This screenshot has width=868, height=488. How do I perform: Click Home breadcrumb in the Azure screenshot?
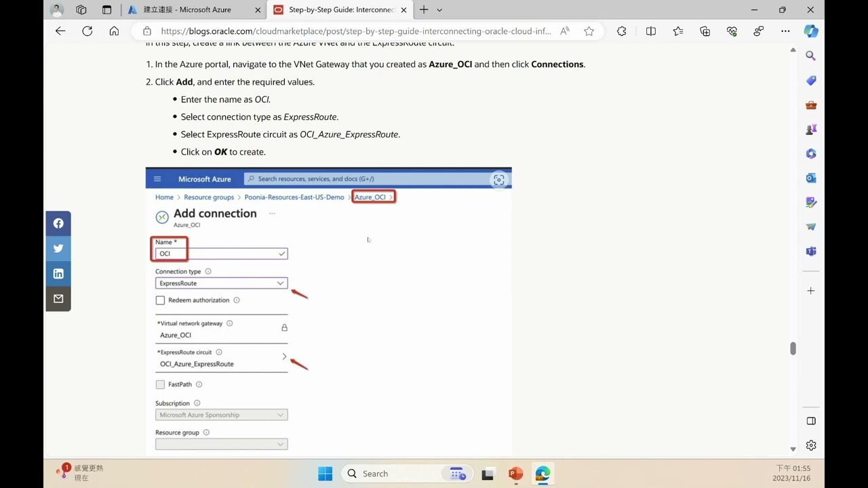164,197
